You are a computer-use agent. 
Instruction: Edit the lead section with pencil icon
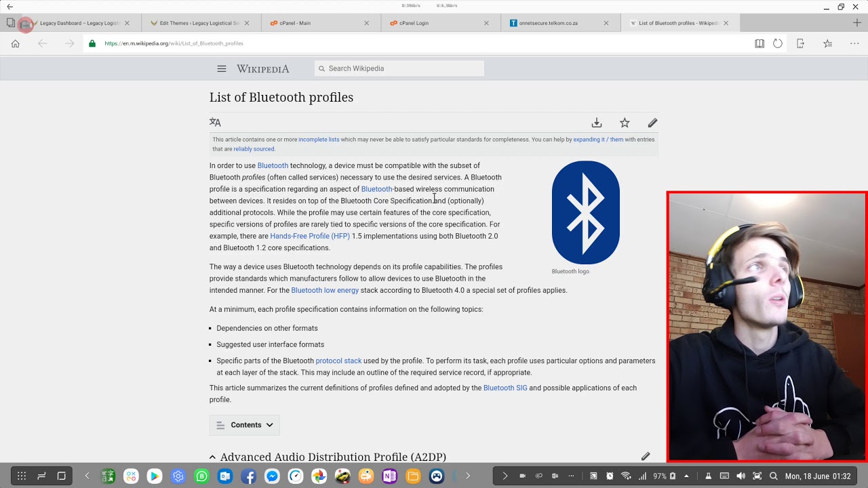tap(652, 123)
